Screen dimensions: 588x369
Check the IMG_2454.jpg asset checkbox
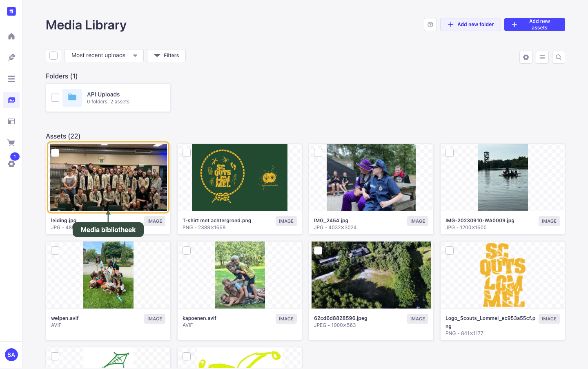point(318,153)
